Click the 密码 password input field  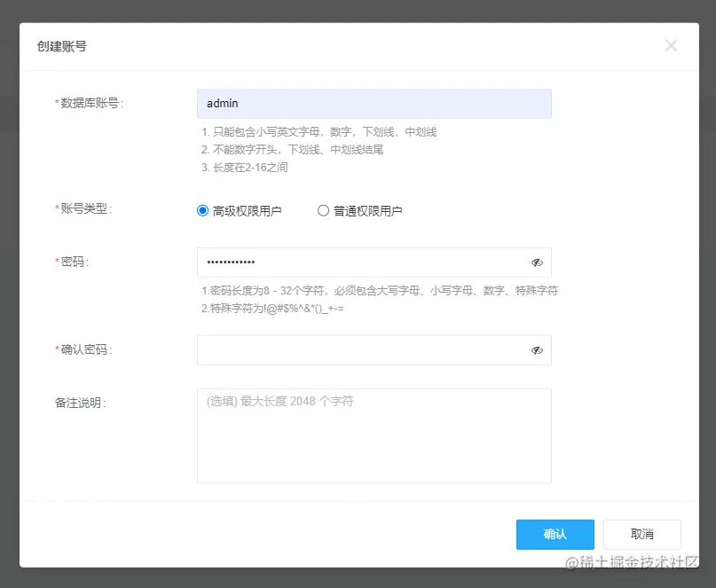point(374,262)
